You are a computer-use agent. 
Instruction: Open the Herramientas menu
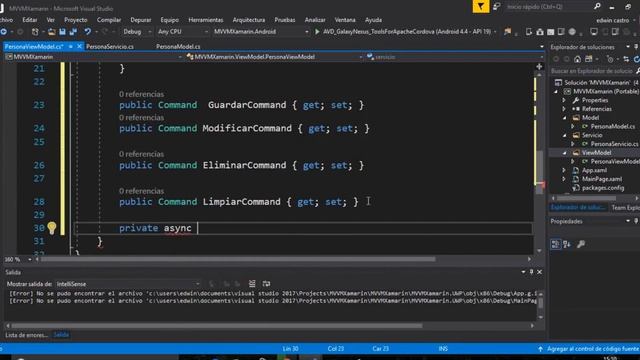point(206,20)
